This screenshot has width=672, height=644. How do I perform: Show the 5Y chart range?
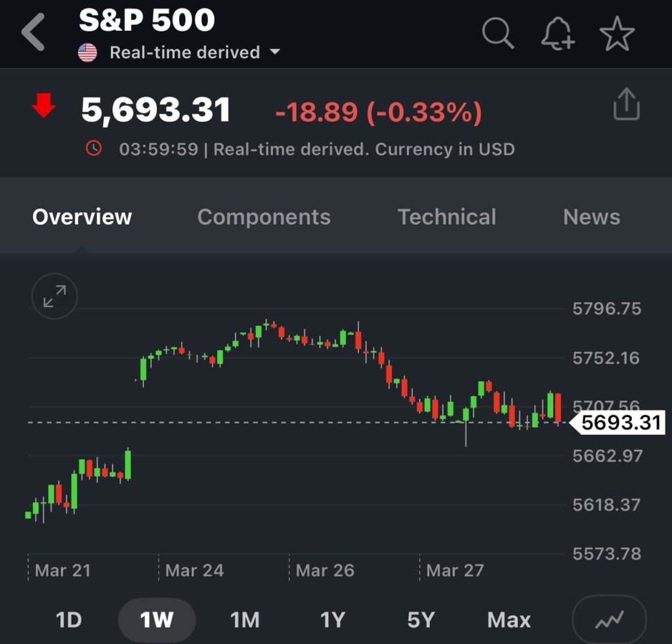(421, 620)
